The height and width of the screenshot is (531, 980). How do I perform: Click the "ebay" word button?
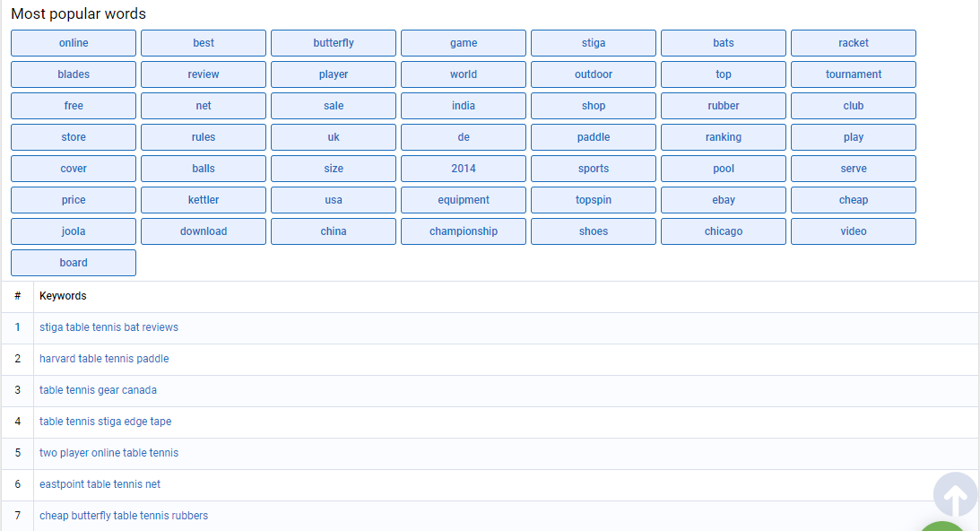(724, 200)
